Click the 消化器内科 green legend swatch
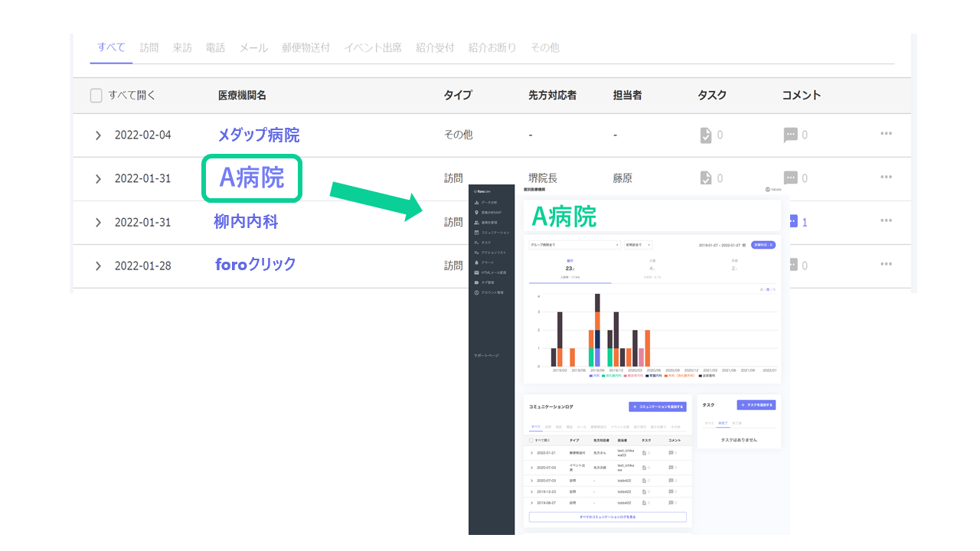 [603, 376]
